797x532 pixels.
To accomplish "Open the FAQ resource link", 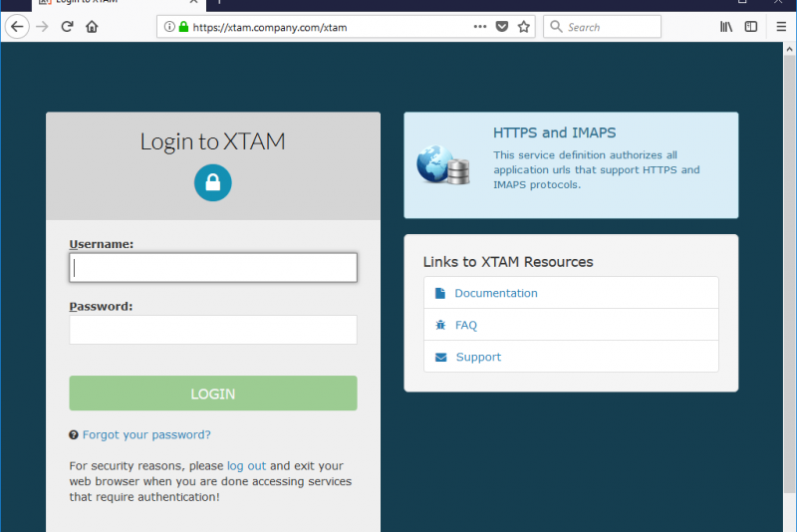I will tap(465, 325).
